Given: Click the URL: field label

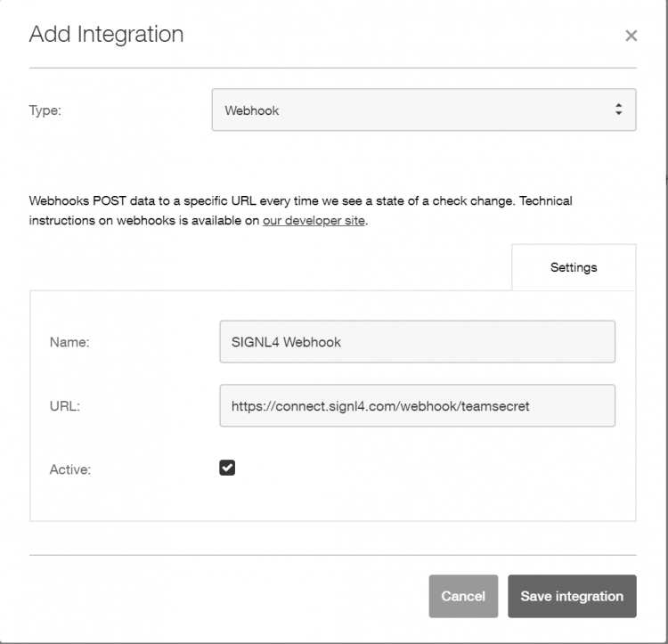Looking at the screenshot, I should [65, 406].
